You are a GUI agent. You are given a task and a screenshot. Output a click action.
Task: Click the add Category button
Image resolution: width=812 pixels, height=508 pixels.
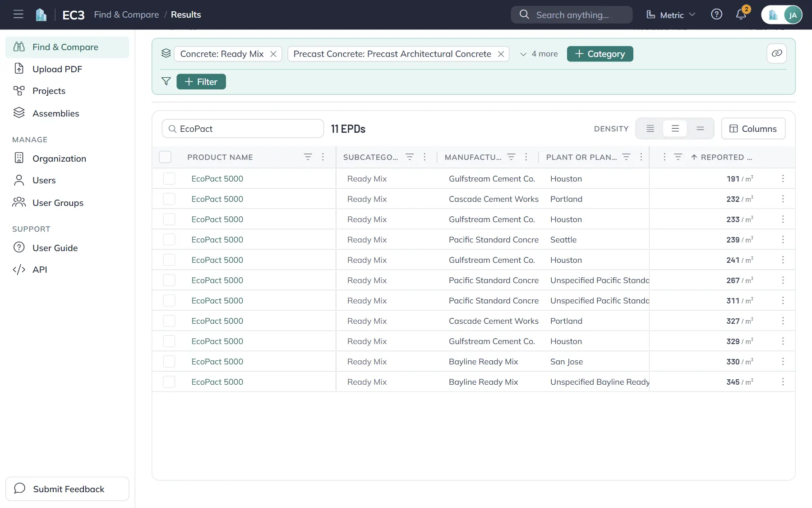pos(600,54)
